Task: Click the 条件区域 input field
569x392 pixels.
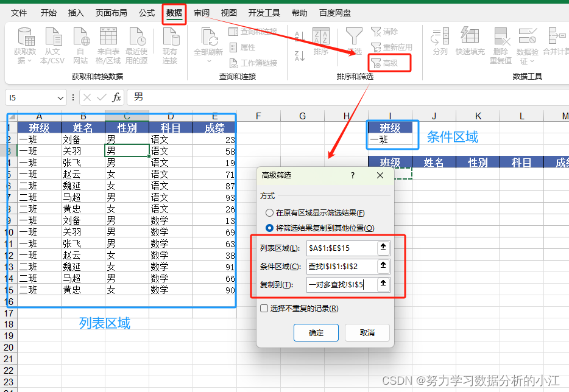Action: click(342, 266)
